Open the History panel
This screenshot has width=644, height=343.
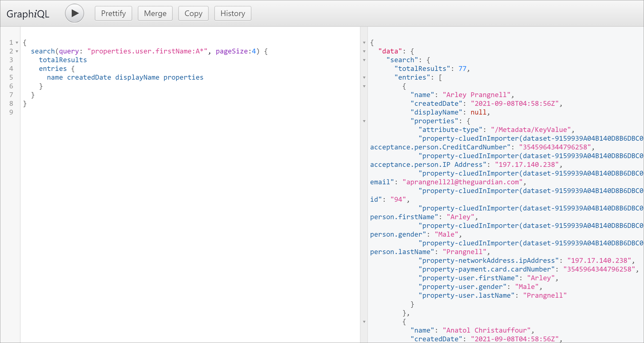coord(233,14)
